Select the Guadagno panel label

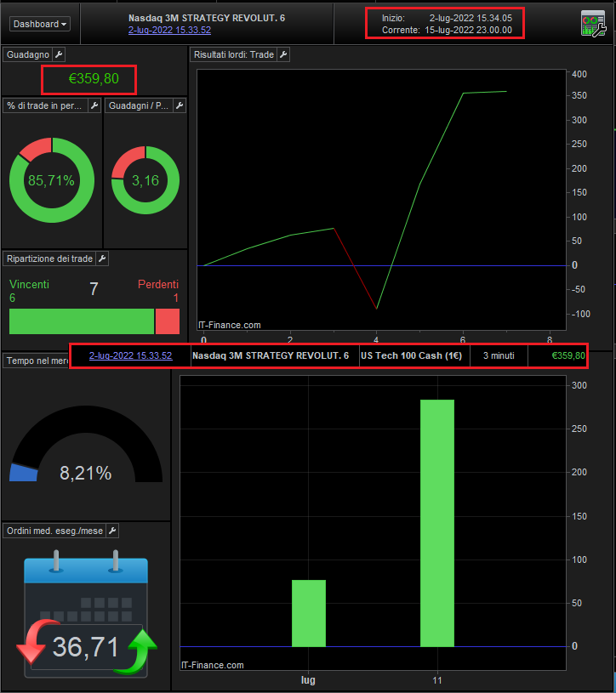28,54
